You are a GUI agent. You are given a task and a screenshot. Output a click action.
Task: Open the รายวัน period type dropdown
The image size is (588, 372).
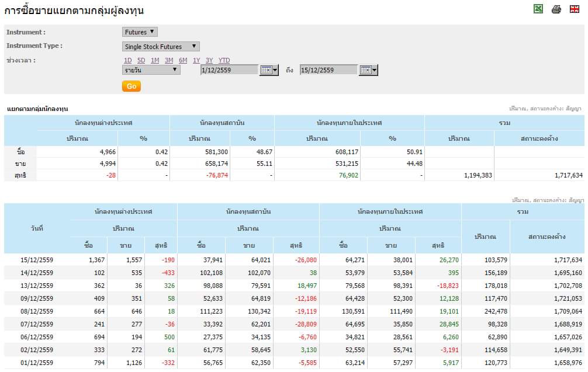(x=151, y=69)
